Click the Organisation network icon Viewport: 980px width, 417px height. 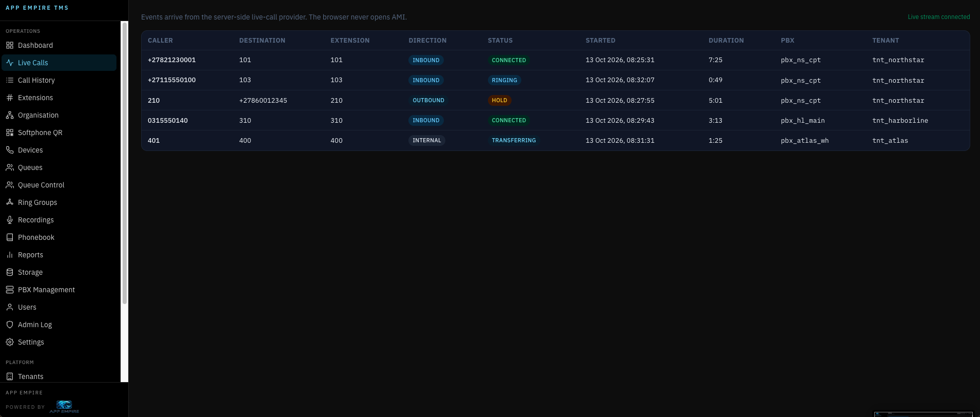10,115
